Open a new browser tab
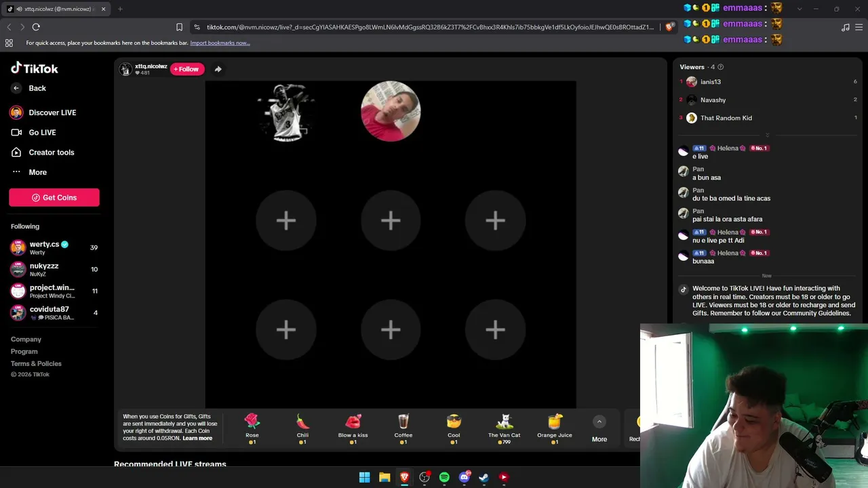 coord(120,9)
